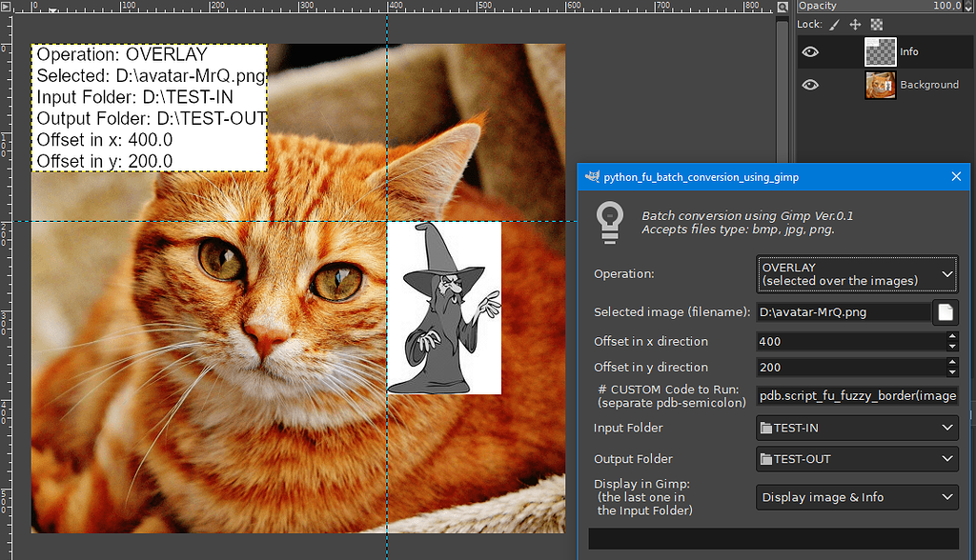The height and width of the screenshot is (560, 976).
Task: Click the folder icon inside the TEST-OUT selector
Action: [x=767, y=458]
